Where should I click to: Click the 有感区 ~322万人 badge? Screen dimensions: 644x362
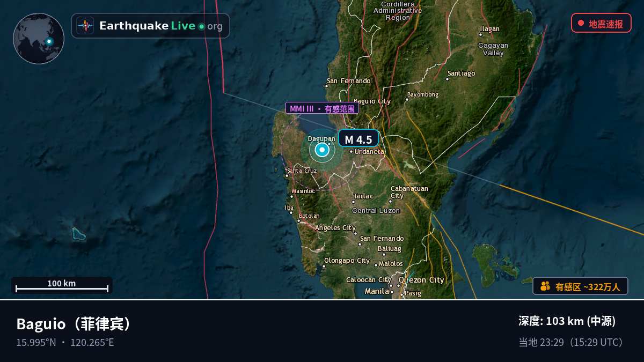580,286
